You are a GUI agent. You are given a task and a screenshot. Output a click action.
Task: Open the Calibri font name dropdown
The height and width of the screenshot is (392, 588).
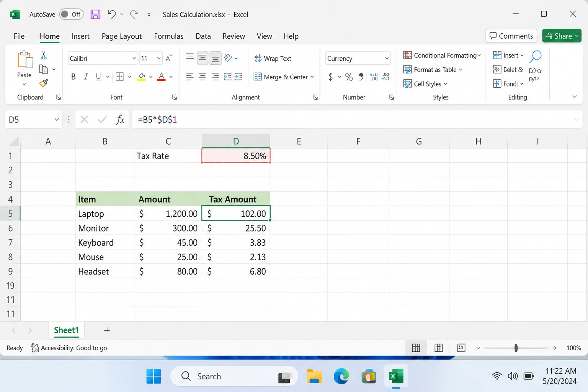(x=134, y=59)
